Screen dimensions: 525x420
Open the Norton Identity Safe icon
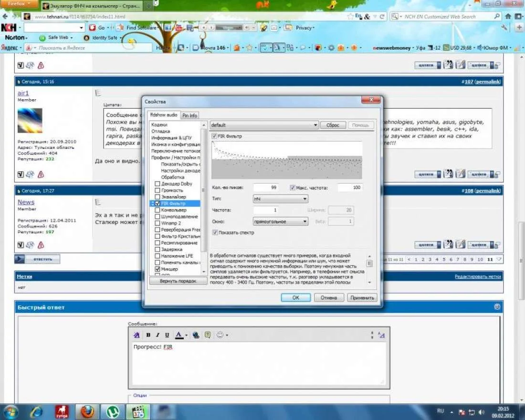pyautogui.click(x=86, y=38)
